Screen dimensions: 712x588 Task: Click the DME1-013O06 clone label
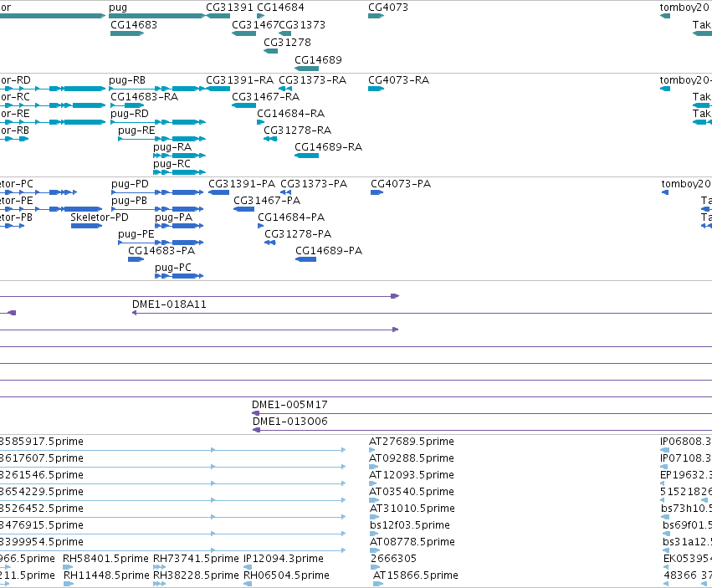pyautogui.click(x=290, y=422)
